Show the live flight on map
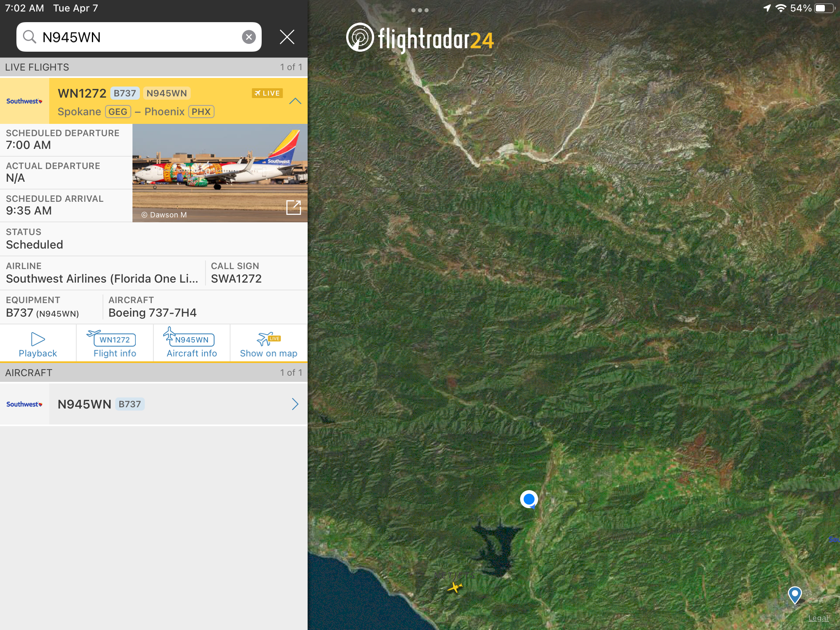Screen dimensions: 840x630 coord(269,344)
